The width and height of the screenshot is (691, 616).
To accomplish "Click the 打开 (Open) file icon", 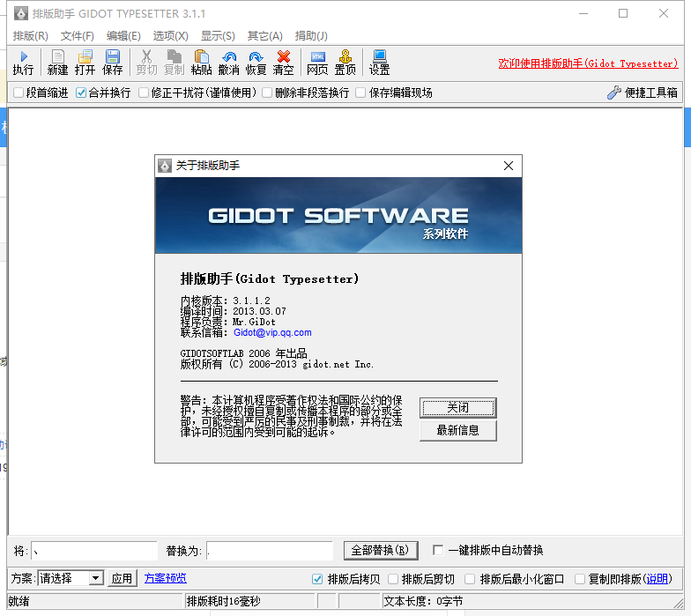I will pos(85,63).
